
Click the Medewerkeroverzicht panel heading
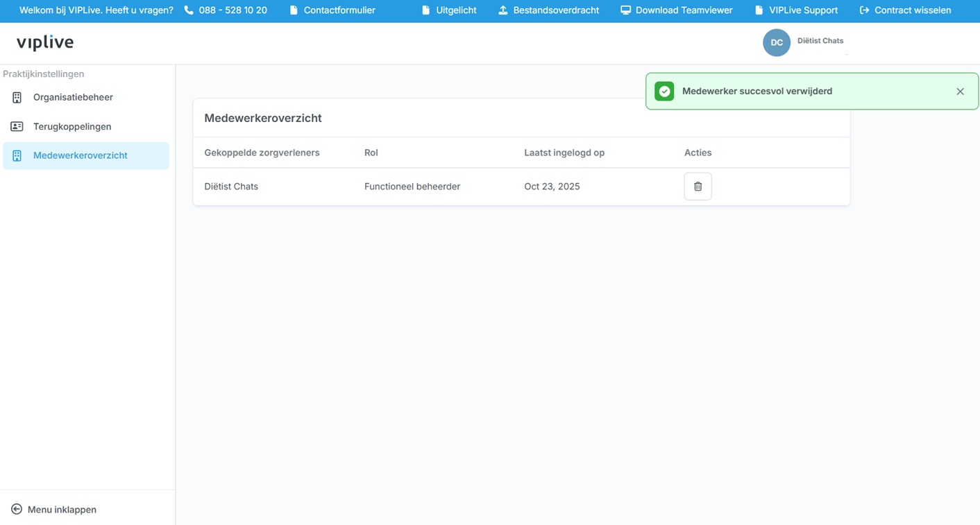coord(263,118)
